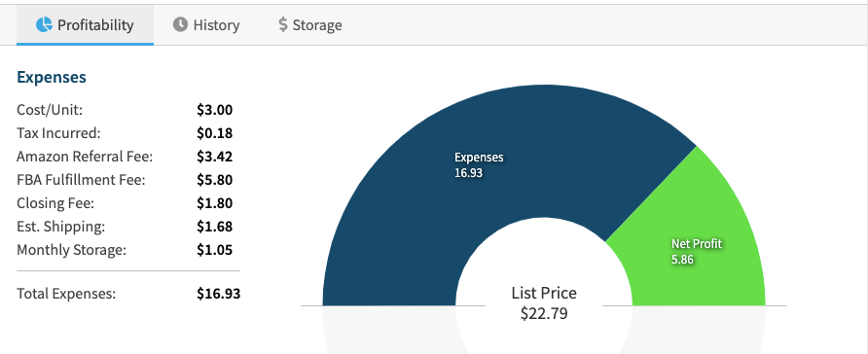Click the Expenses section heading

click(52, 77)
